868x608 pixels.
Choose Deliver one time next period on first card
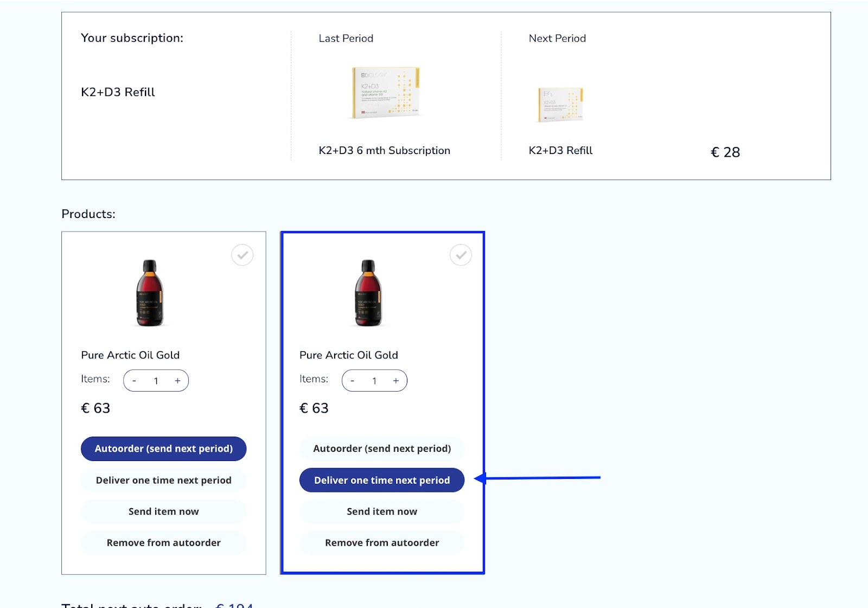[164, 480]
